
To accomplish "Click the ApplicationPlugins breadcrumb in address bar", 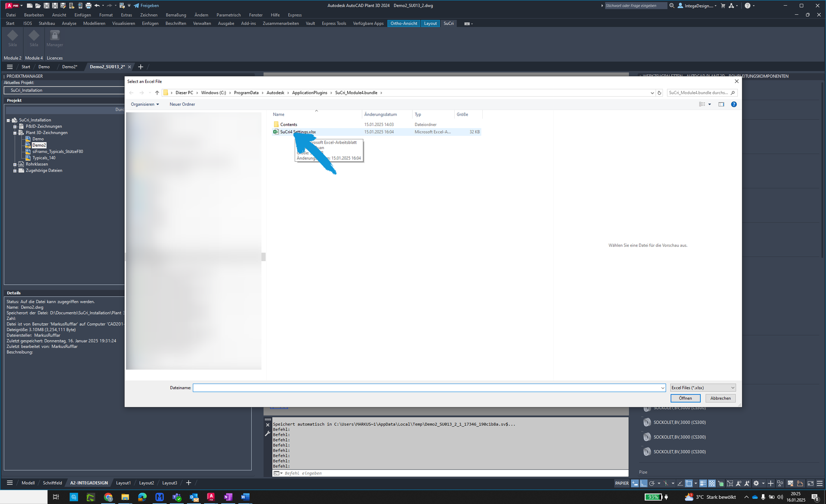I will pyautogui.click(x=309, y=93).
